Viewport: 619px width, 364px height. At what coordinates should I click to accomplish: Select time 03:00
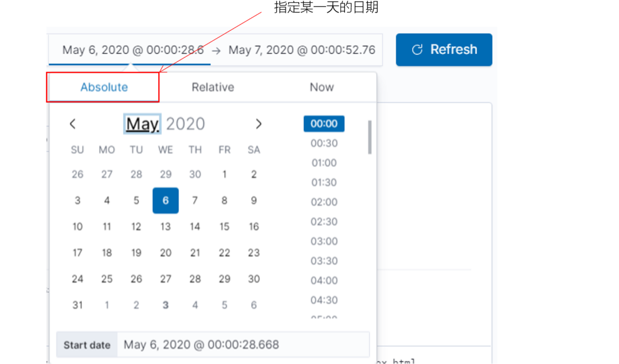point(324,241)
